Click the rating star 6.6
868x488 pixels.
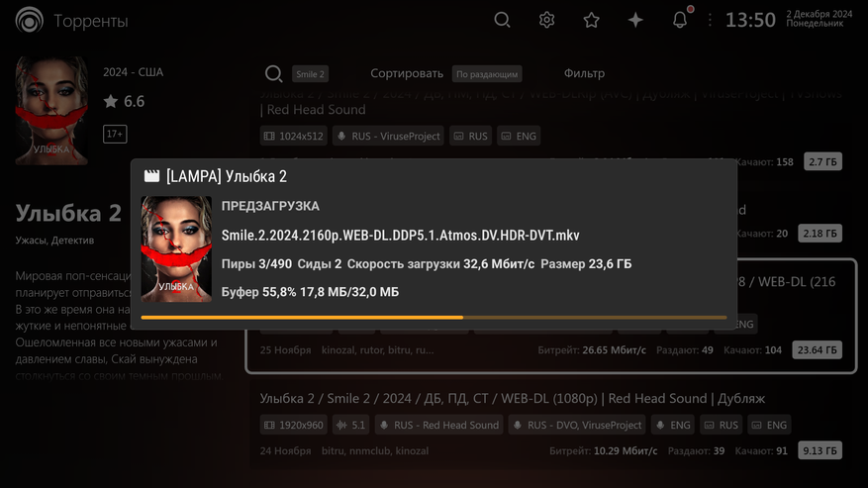click(x=124, y=101)
